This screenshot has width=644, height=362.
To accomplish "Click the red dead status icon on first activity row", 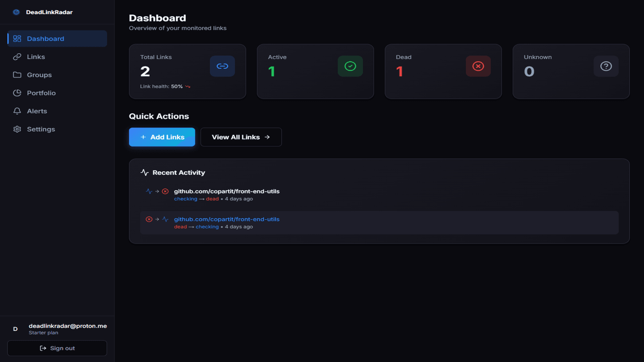I will click(x=165, y=191).
